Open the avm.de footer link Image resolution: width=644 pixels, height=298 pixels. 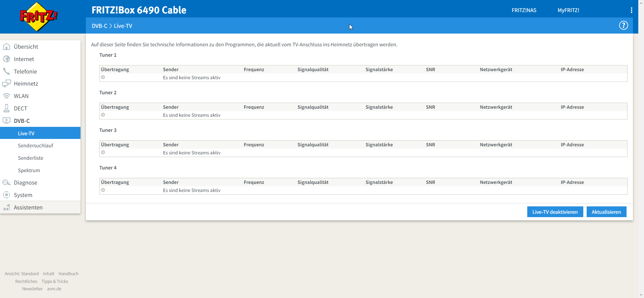click(x=54, y=289)
